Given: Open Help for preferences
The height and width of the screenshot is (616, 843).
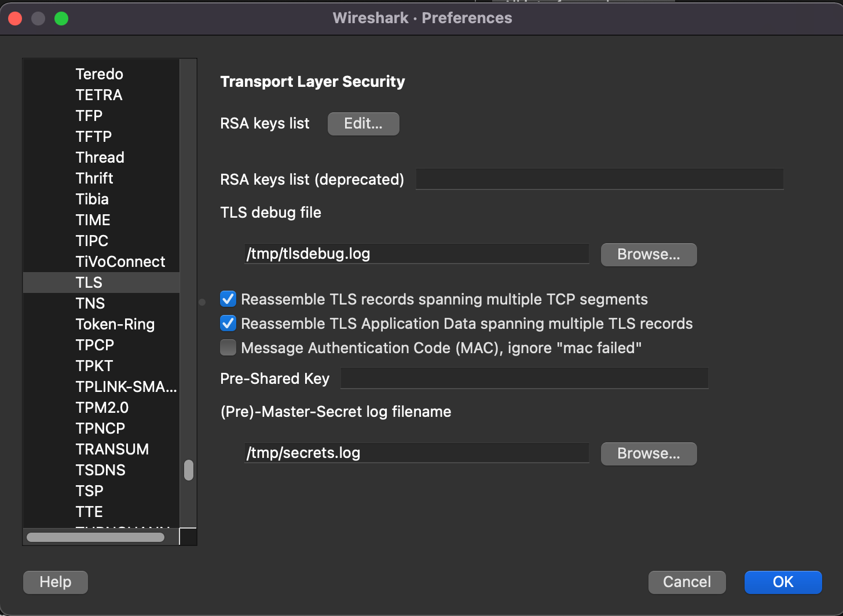Looking at the screenshot, I should tap(56, 582).
